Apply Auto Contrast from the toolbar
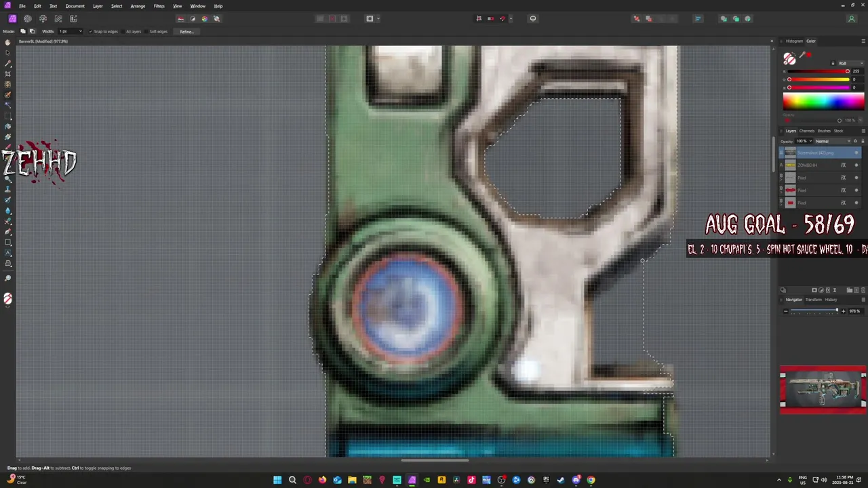This screenshot has height=488, width=868. (x=193, y=18)
